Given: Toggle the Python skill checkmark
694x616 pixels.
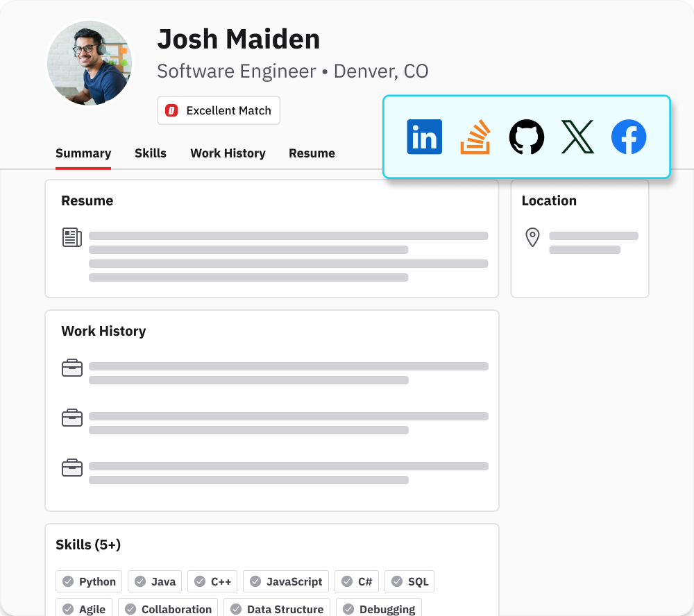Looking at the screenshot, I should point(69,581).
